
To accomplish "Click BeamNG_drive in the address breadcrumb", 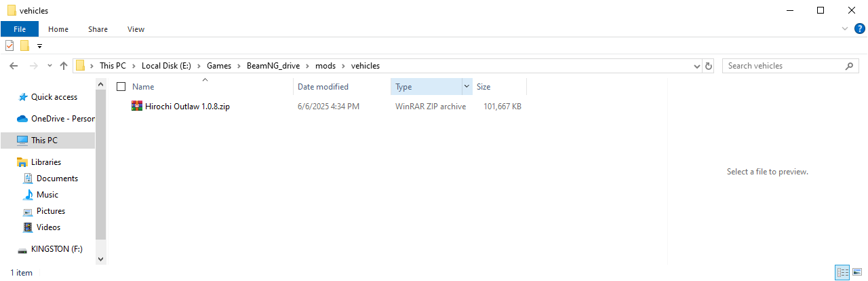I will coord(273,66).
